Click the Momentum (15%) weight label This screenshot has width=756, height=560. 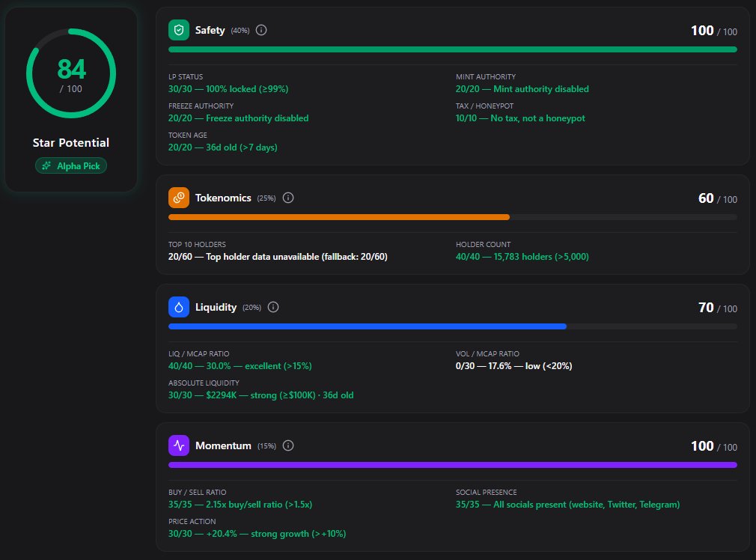pyautogui.click(x=266, y=446)
